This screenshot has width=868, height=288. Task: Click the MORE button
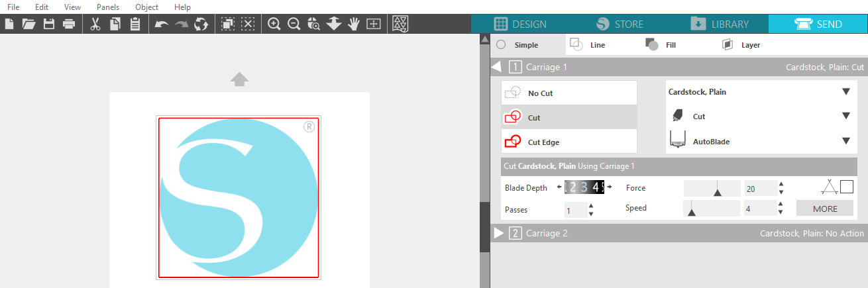[825, 209]
